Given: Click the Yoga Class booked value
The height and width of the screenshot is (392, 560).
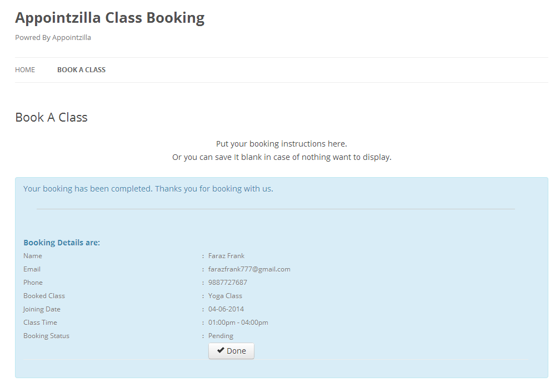Looking at the screenshot, I should tap(226, 296).
